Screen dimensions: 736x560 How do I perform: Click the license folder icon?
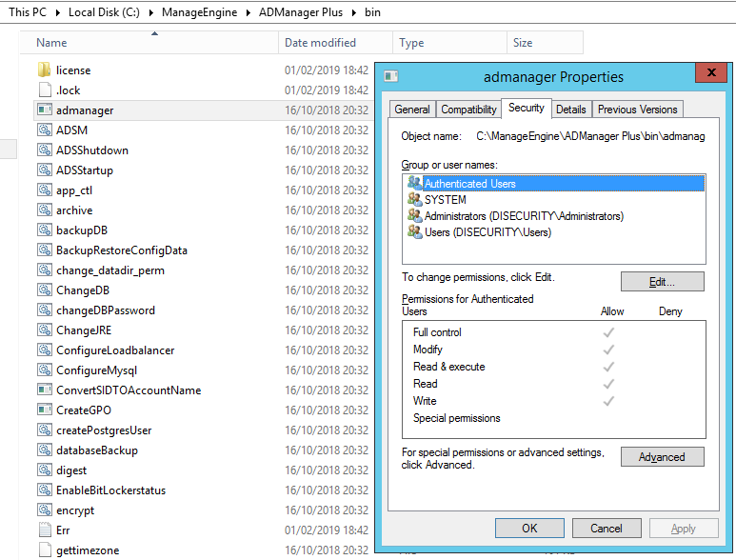pyautogui.click(x=44, y=70)
